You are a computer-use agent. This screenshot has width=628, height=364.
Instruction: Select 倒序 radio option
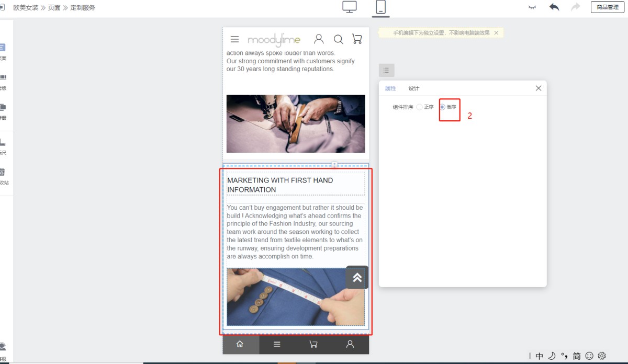click(443, 107)
